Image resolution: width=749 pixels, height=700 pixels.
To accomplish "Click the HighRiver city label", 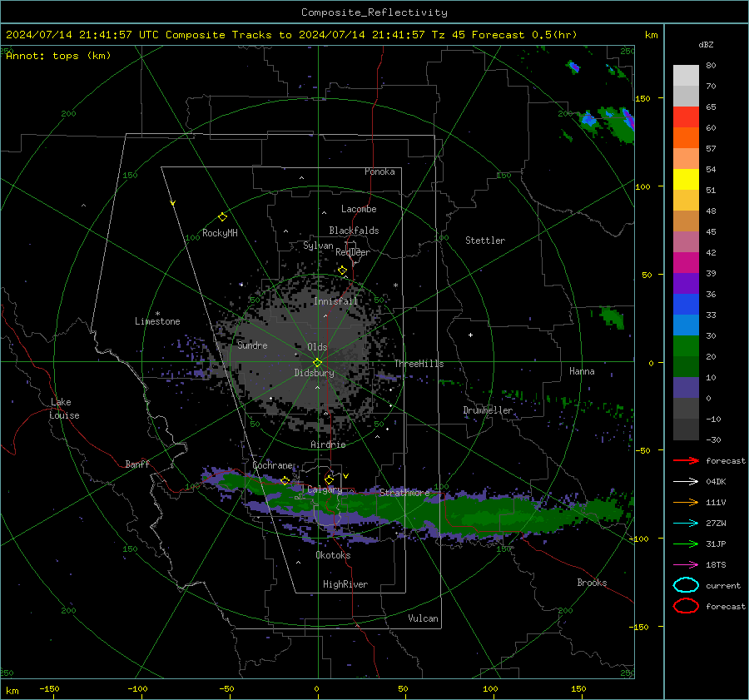I will pos(345,584).
